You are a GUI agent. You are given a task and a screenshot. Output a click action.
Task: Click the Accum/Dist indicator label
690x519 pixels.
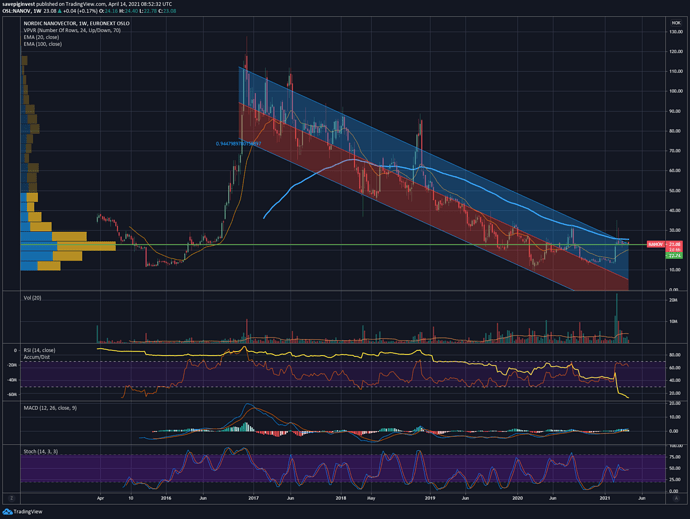point(37,357)
